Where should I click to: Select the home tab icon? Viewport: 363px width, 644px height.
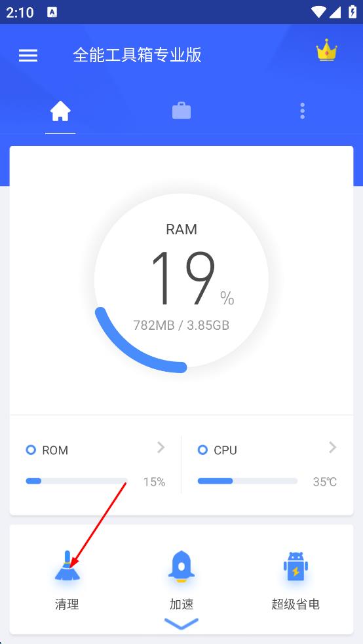tap(60, 111)
